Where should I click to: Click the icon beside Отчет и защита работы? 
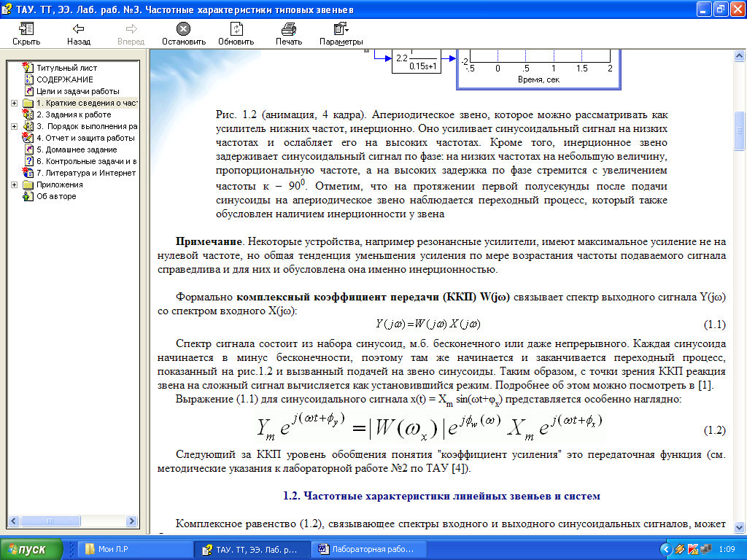(x=28, y=138)
